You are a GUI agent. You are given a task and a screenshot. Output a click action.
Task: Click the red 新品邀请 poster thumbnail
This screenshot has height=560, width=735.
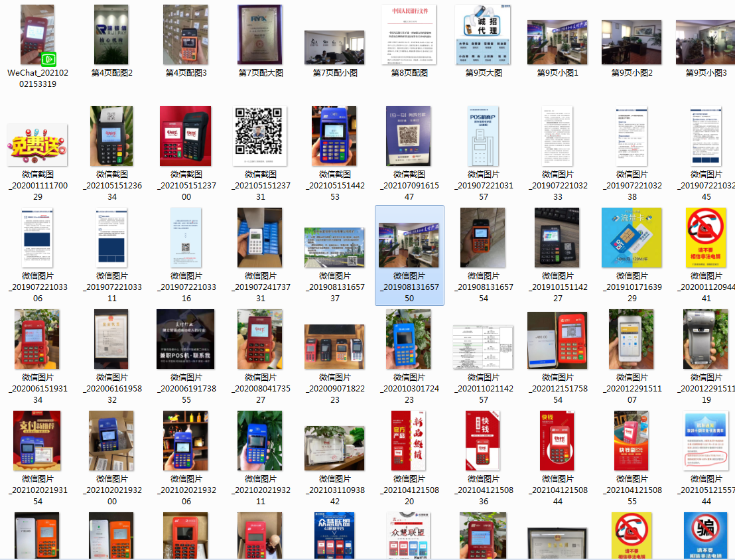coord(409,441)
